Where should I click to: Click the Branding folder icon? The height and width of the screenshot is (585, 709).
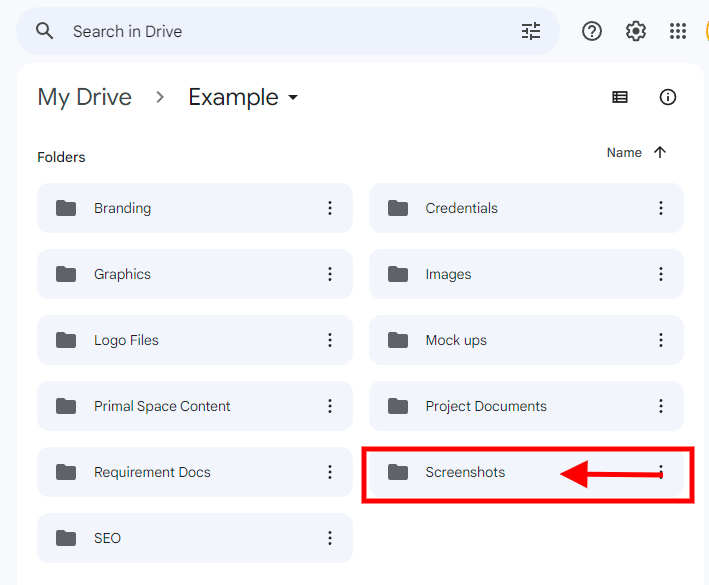point(66,208)
